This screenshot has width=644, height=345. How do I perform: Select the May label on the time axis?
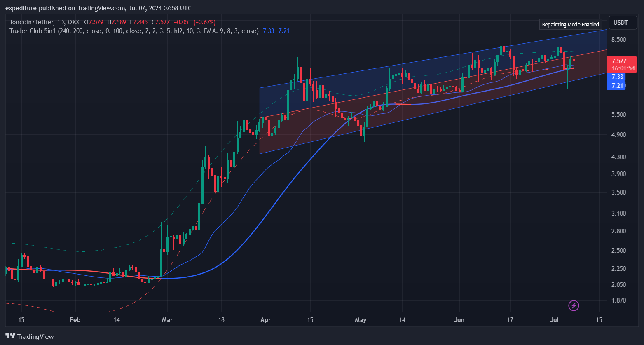pos(361,320)
